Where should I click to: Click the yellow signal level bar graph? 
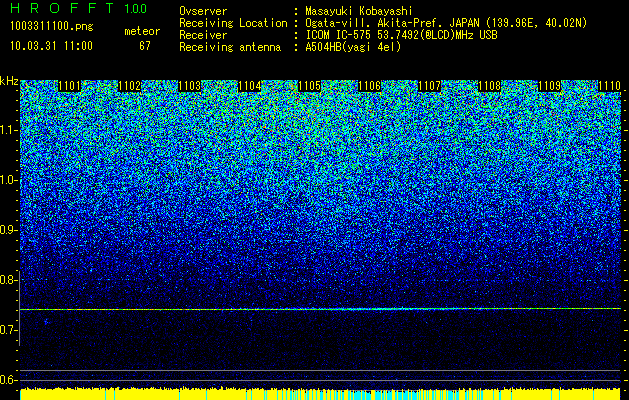tap(320, 394)
